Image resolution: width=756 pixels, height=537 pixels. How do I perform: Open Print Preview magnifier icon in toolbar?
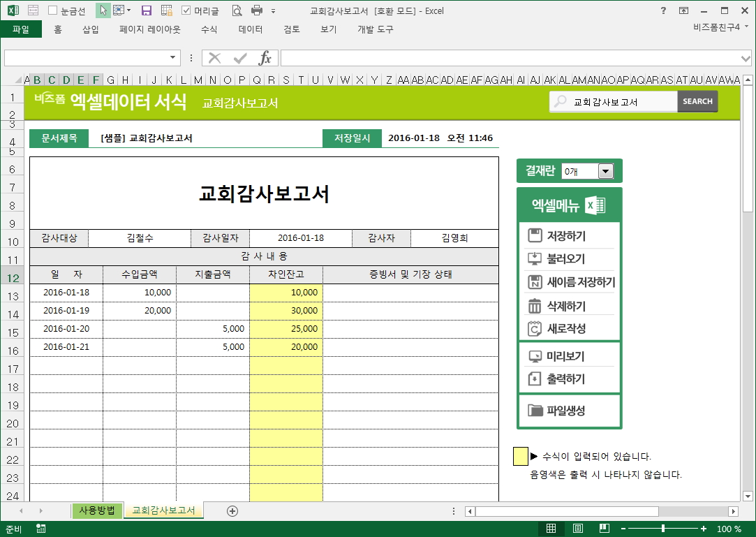[237, 10]
